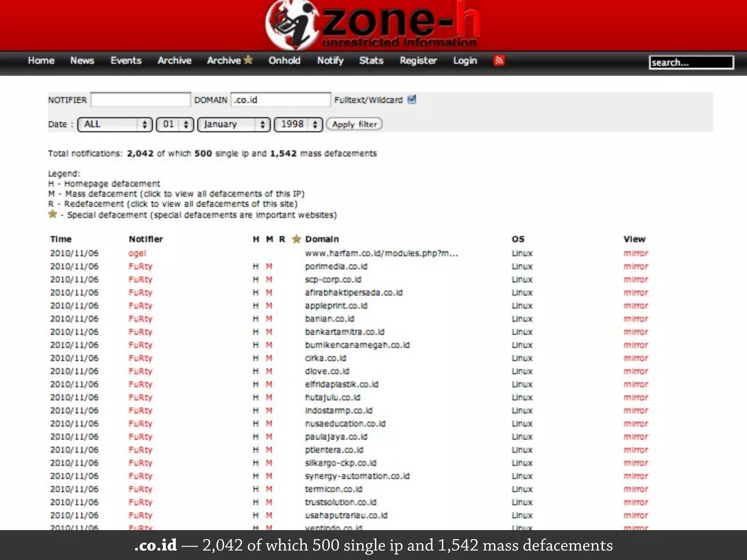Toggle the Fulltext/Wildcard checkbox
747x560 pixels.
click(412, 100)
